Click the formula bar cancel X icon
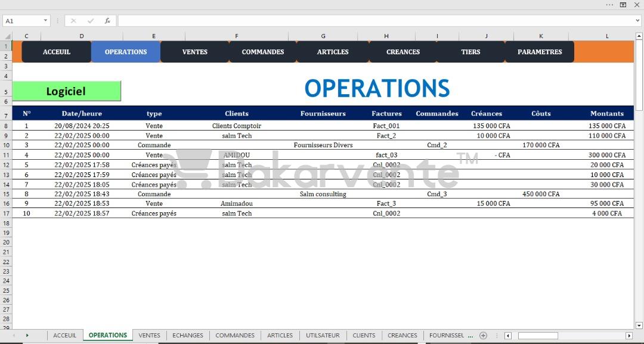The width and height of the screenshot is (644, 344). click(x=73, y=20)
